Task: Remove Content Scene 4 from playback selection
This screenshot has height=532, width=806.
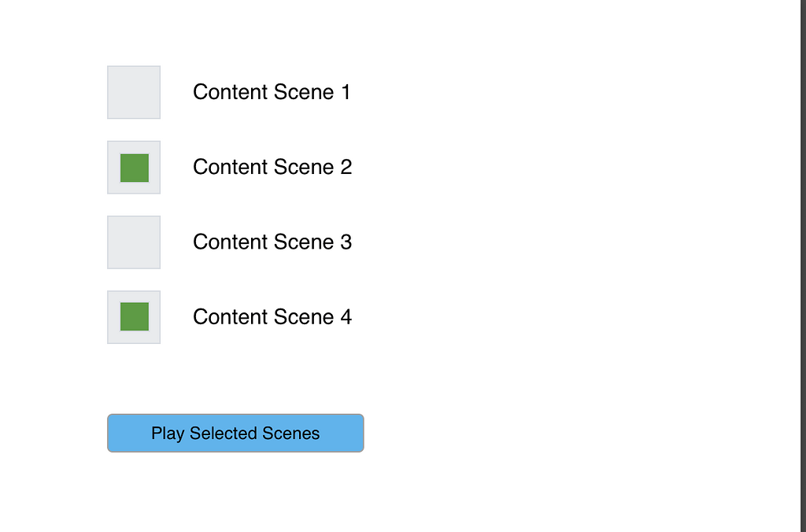Action: point(133,316)
